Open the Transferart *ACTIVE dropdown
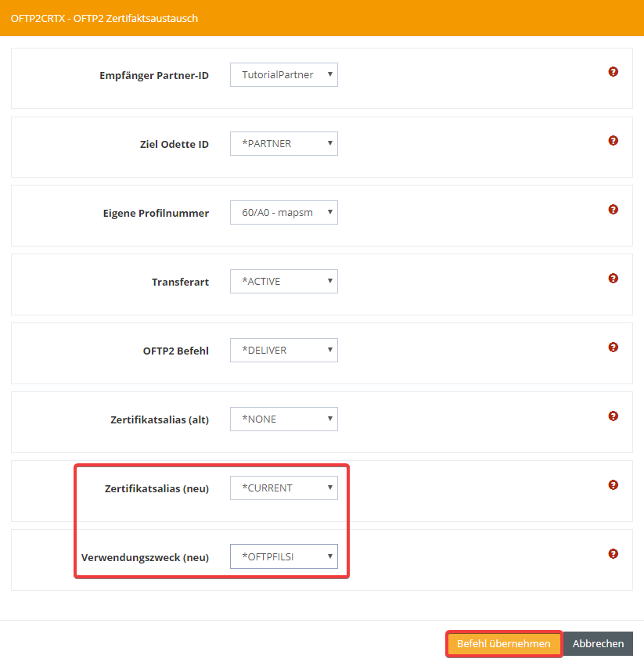The width and height of the screenshot is (644, 666). click(x=283, y=282)
